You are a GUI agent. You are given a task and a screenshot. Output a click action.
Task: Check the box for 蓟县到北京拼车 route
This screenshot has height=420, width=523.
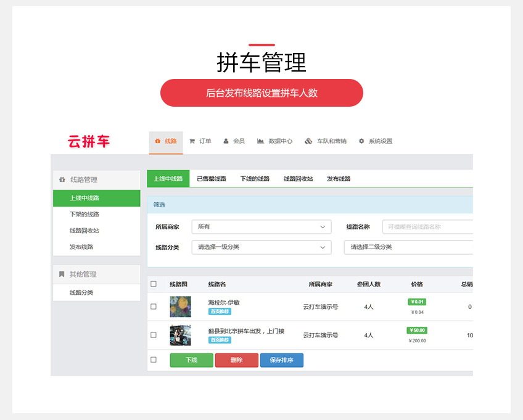(154, 335)
